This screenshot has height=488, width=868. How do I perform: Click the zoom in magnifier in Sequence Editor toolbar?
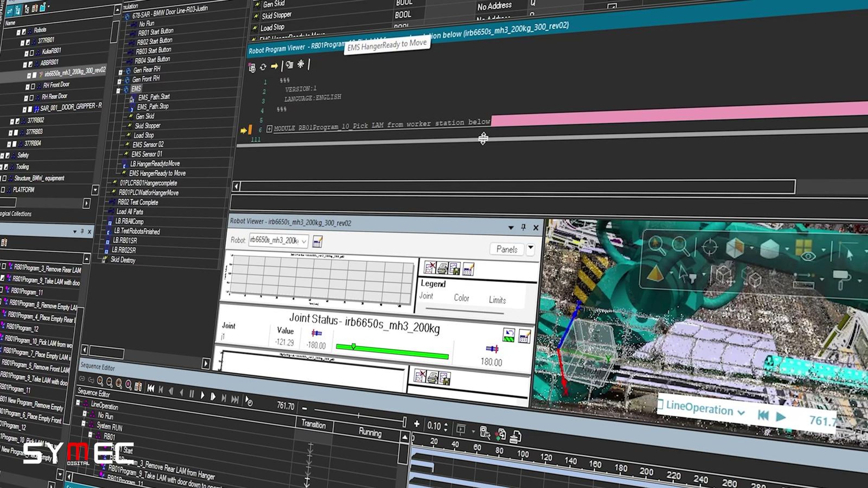point(100,381)
